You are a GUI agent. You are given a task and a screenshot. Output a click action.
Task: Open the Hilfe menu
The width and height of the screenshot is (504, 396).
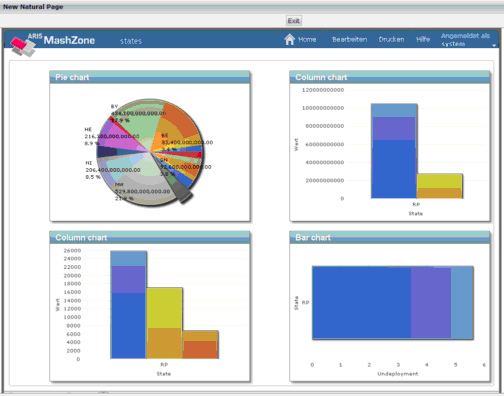(x=423, y=39)
